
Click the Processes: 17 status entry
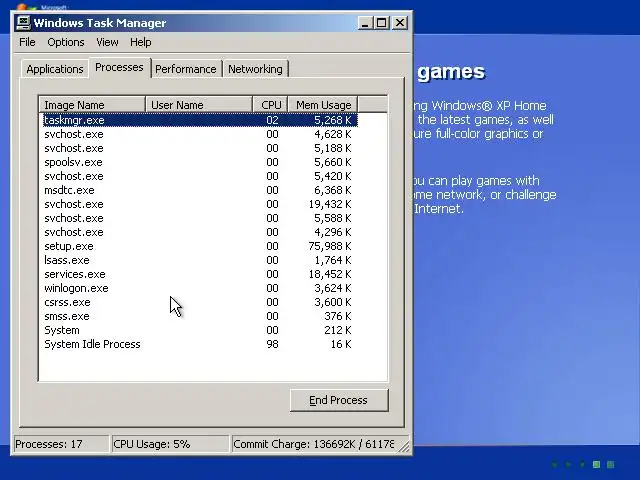click(61, 444)
